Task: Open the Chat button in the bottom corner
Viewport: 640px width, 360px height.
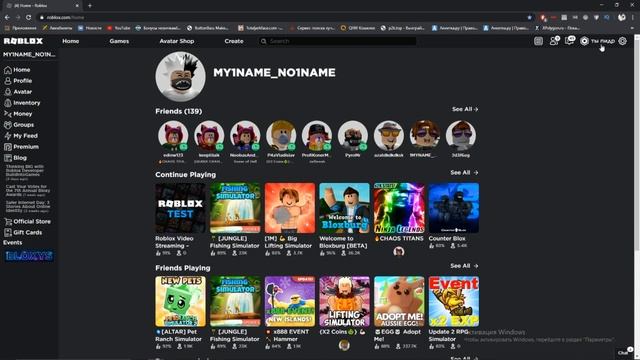Action: click(624, 352)
